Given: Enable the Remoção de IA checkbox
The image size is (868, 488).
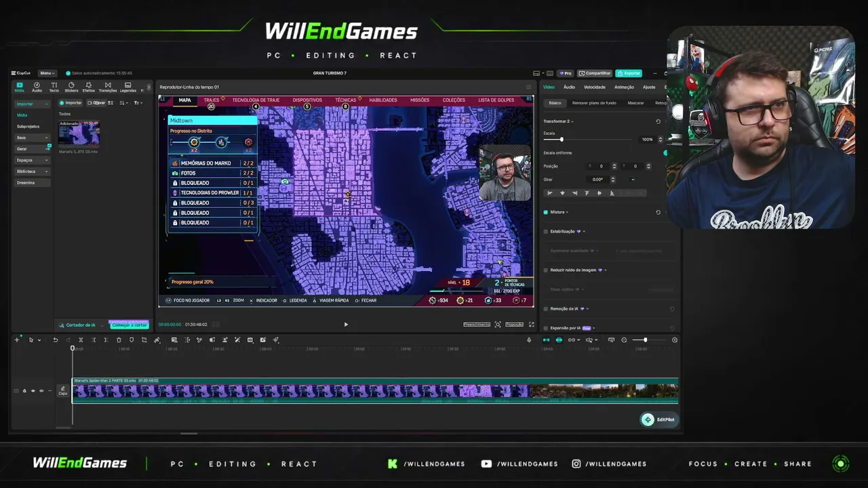Looking at the screenshot, I should [x=546, y=308].
